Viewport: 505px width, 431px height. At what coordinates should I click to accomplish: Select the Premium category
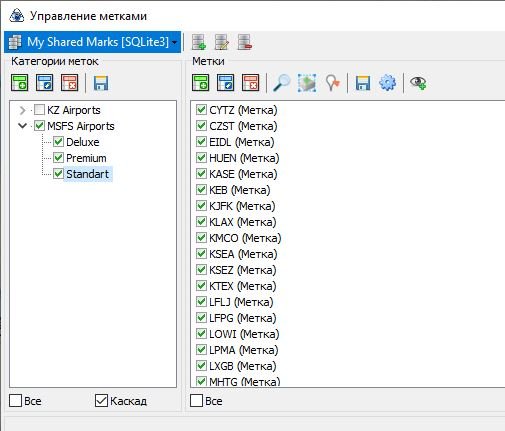click(x=86, y=158)
